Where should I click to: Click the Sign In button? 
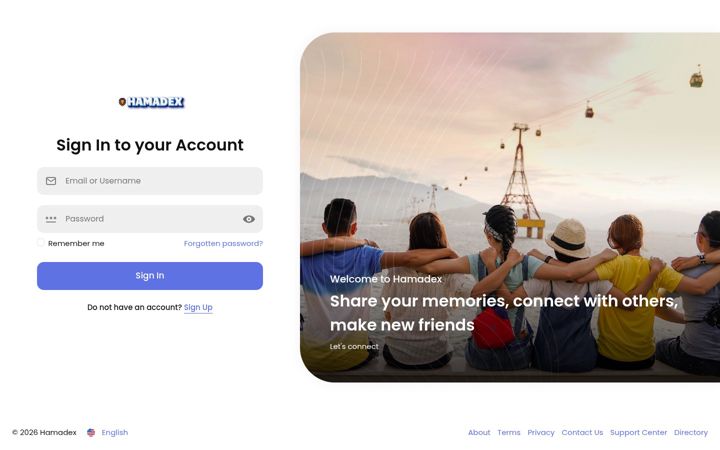150,276
